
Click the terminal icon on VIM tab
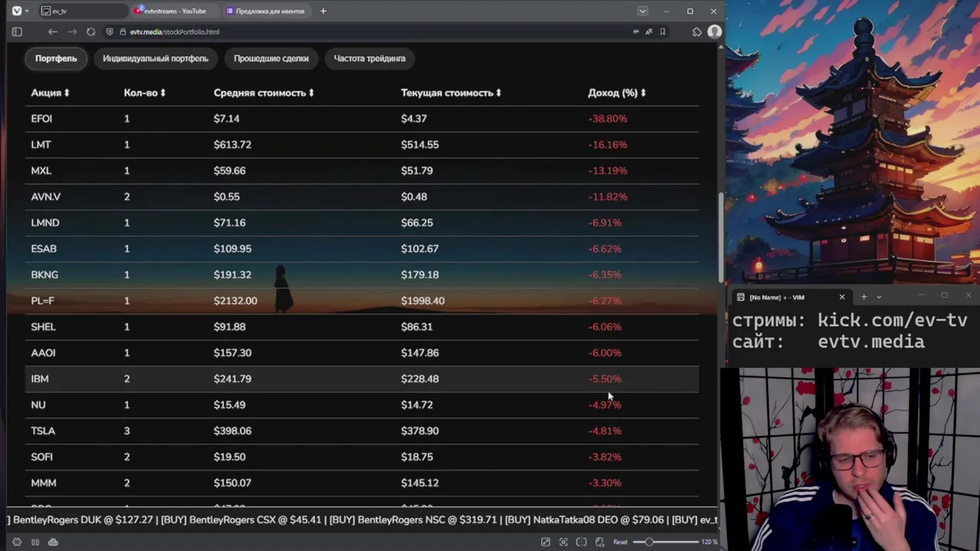[740, 297]
